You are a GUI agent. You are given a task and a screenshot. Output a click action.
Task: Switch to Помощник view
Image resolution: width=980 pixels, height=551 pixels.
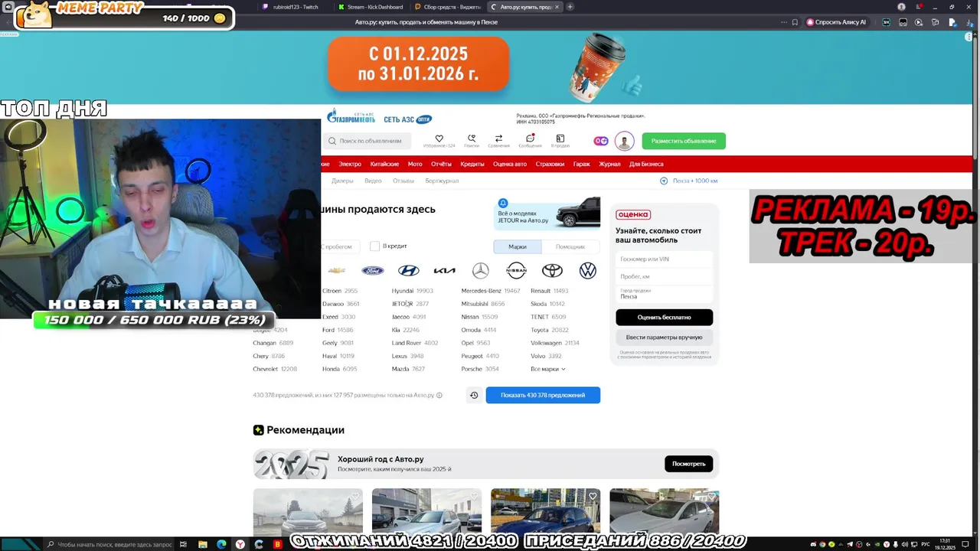(x=570, y=246)
